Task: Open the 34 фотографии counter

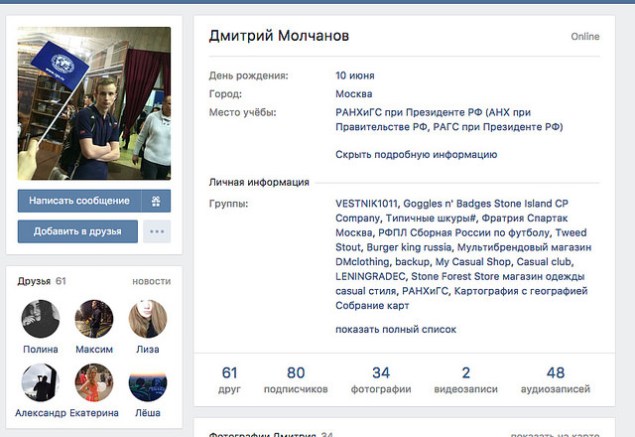Action: pos(381,379)
